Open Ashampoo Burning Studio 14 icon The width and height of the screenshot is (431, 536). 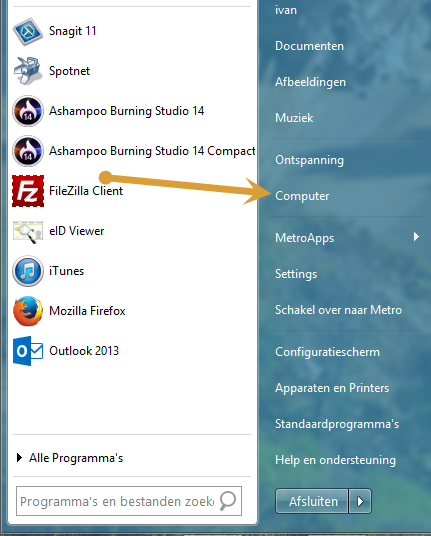tap(28, 111)
